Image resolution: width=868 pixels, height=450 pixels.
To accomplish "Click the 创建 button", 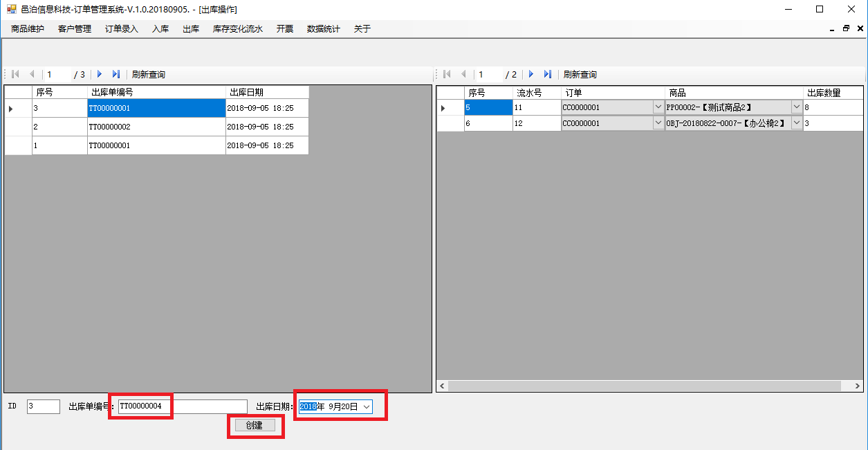I will 255,425.
